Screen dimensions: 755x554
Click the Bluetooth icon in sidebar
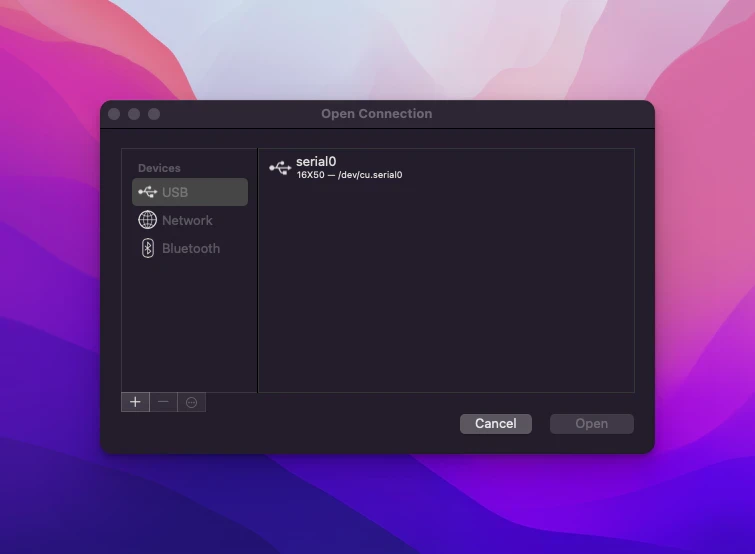tap(147, 248)
